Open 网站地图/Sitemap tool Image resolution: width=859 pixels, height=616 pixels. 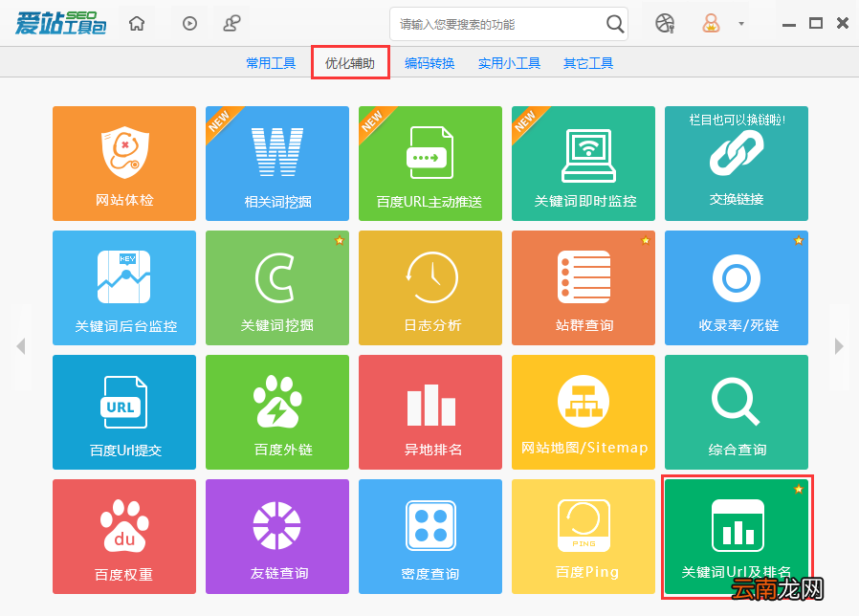(584, 412)
